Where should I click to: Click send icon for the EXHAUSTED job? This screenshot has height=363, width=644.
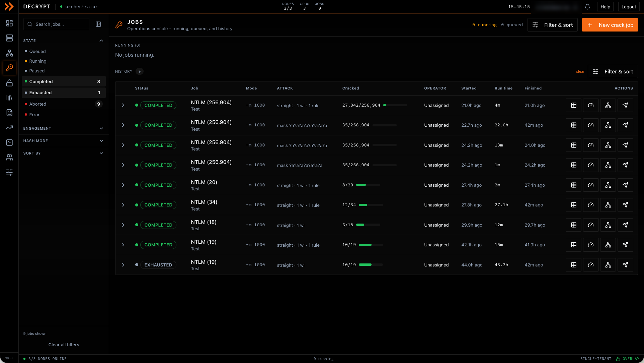point(625,265)
